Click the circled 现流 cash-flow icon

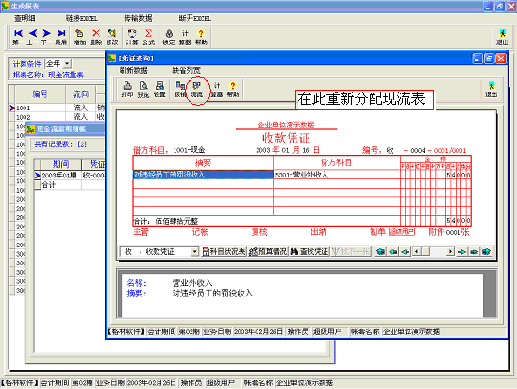point(197,89)
